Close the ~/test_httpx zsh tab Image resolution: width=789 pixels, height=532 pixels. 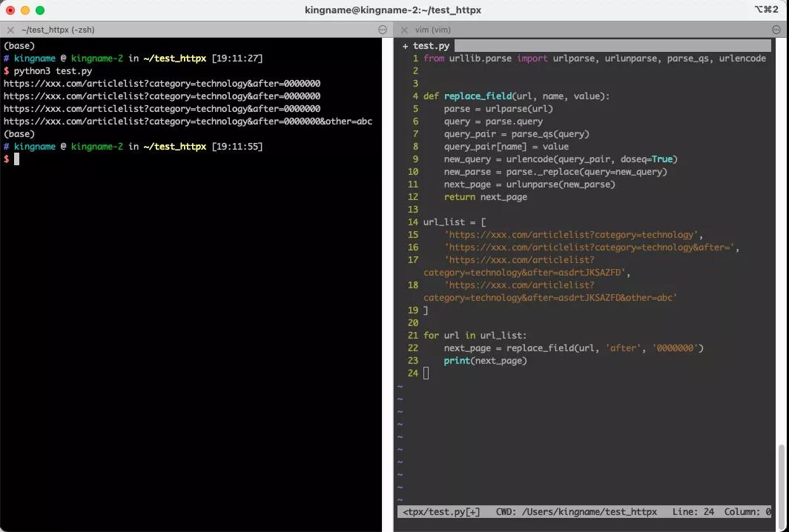point(10,30)
